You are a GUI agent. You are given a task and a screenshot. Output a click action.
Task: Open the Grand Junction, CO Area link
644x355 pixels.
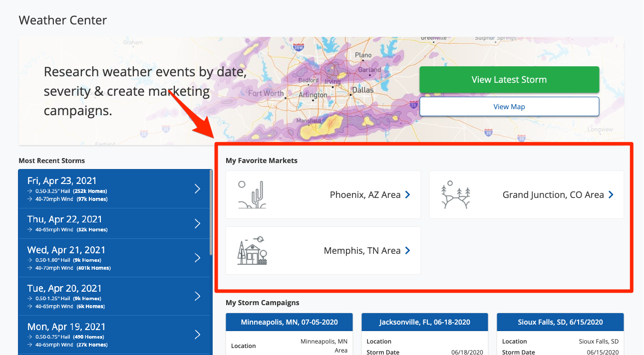[553, 195]
